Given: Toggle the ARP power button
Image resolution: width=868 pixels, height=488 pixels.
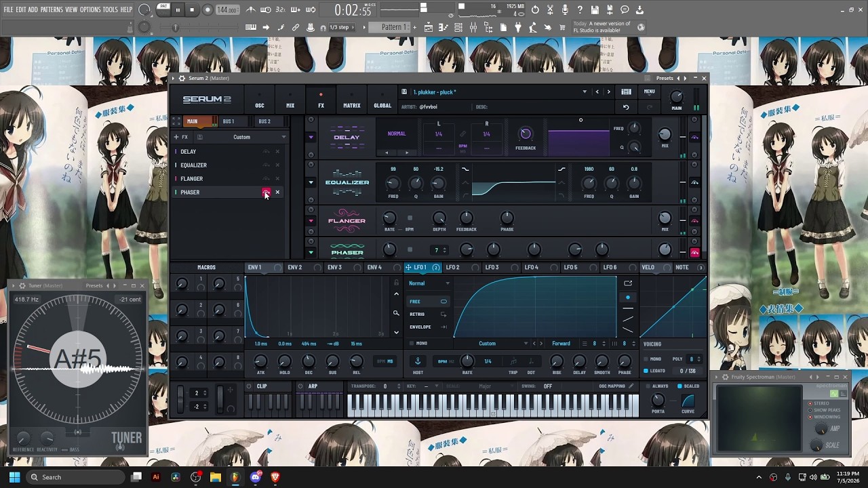Looking at the screenshot, I should [300, 386].
